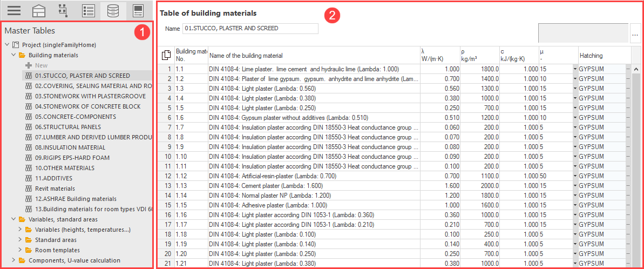Open μ dropdown for row 1.6 Gypsum plaster
The height and width of the screenshot is (269, 644).
click(x=575, y=117)
